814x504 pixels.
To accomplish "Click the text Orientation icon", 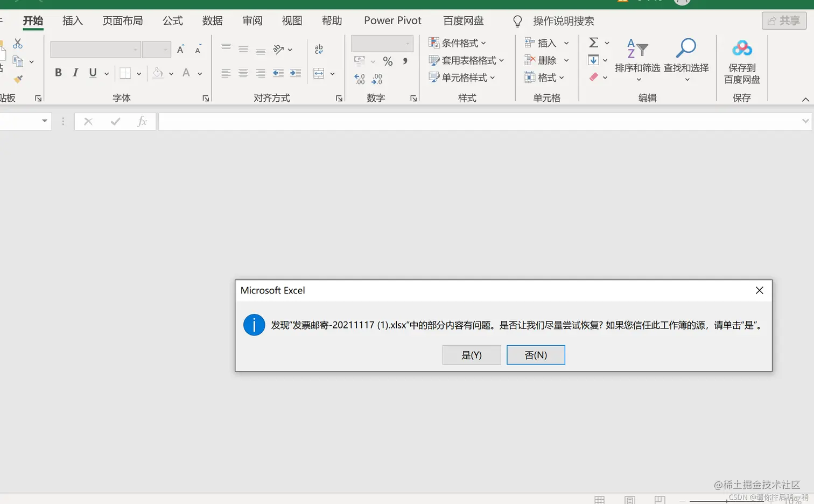I will 278,50.
